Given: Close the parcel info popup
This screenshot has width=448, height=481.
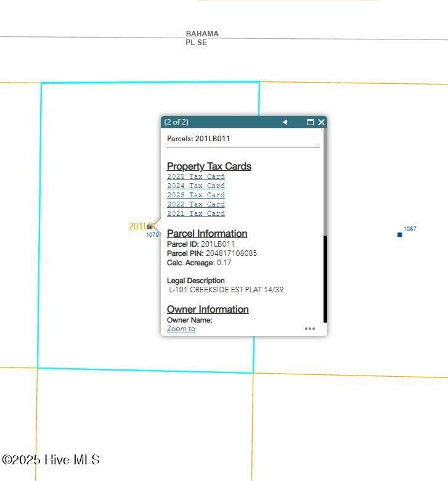Looking at the screenshot, I should tap(321, 122).
